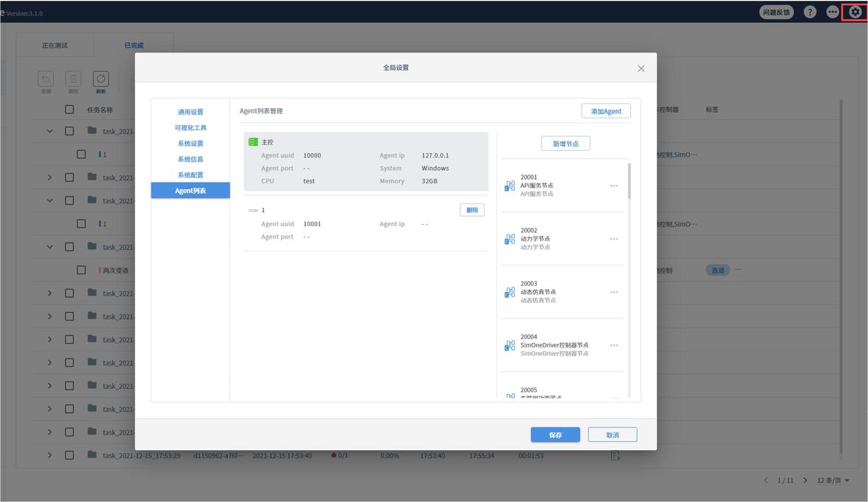Check the 两次变道 row checkbox
This screenshot has height=502, width=868.
coord(81,271)
